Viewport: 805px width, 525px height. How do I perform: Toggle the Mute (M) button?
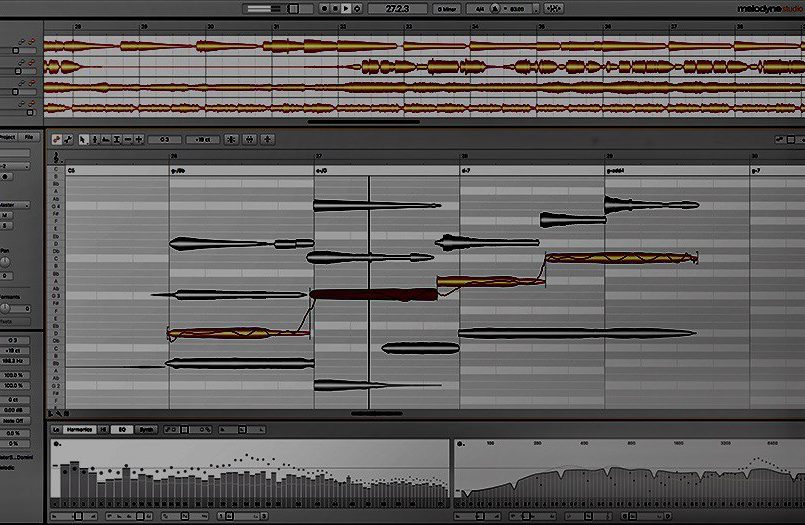(x=5, y=215)
